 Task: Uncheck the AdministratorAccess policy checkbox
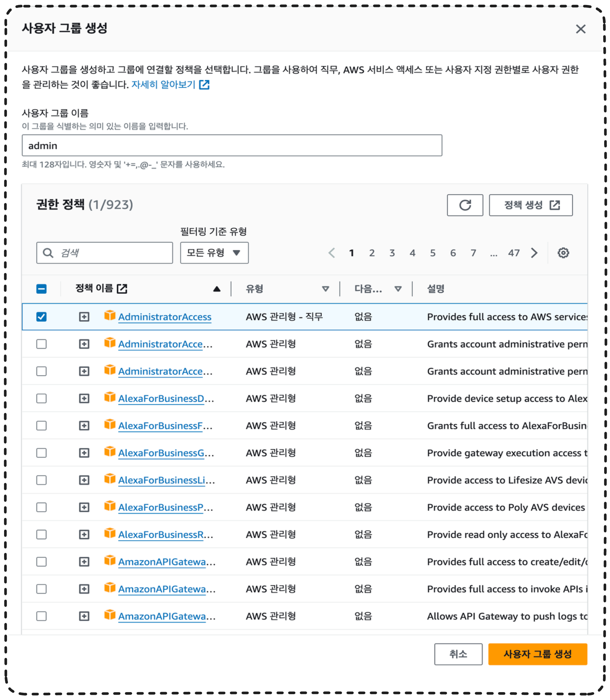(41, 317)
